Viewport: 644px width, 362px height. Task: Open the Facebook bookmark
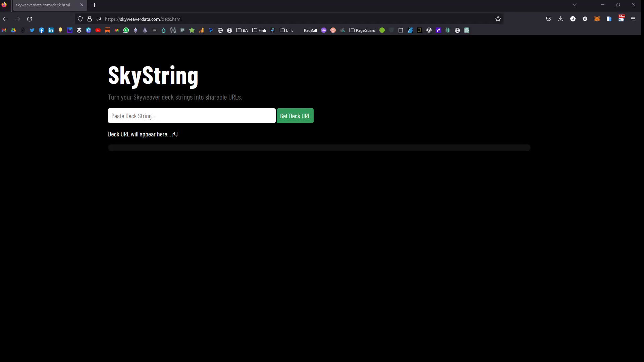pyautogui.click(x=42, y=30)
